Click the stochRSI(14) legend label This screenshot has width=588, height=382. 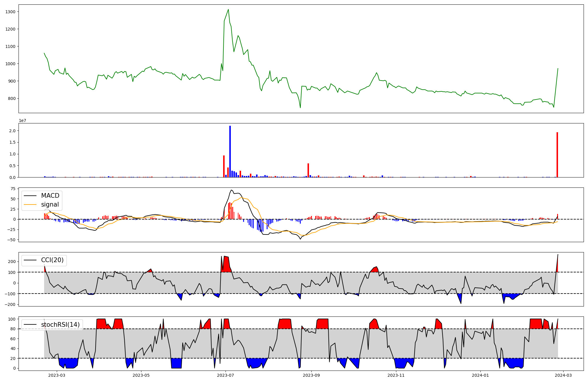pyautogui.click(x=60, y=325)
